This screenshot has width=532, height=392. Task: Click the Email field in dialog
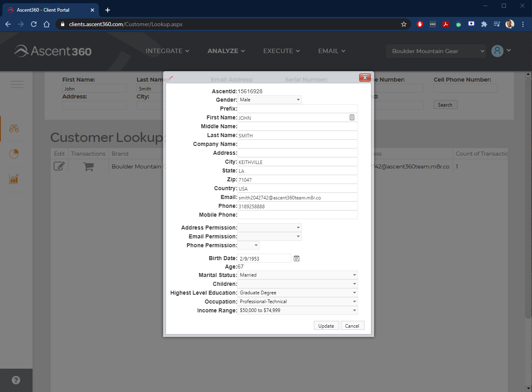(x=298, y=197)
